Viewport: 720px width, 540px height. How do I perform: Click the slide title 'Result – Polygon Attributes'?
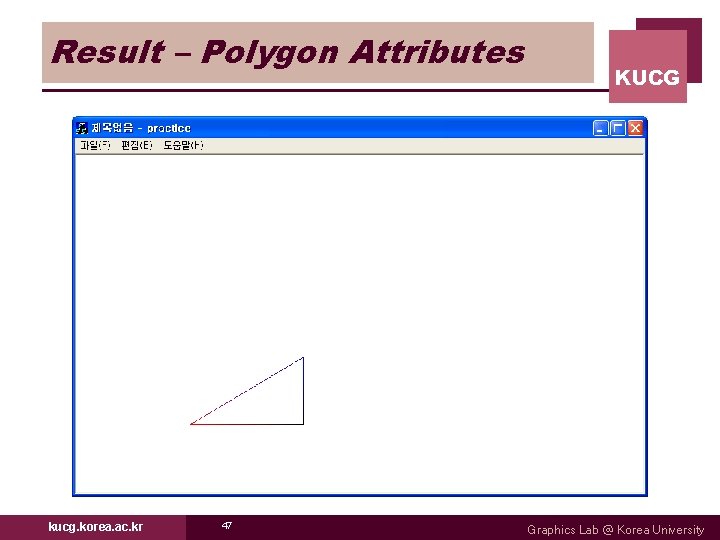[x=288, y=52]
